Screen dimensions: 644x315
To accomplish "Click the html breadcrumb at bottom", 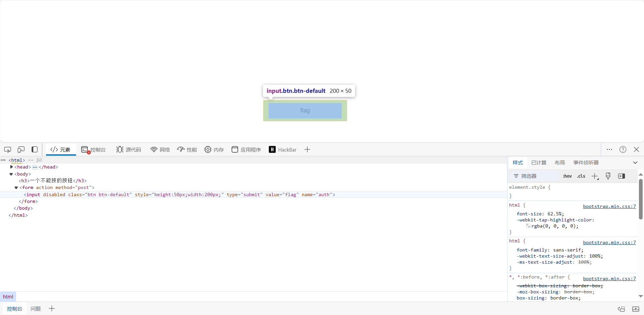I will [8, 297].
